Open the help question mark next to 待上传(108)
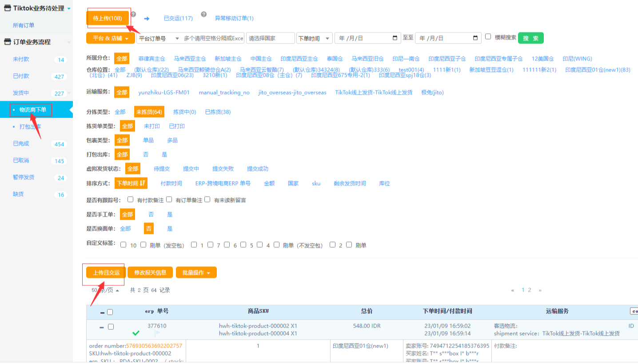638x364 pixels. tap(133, 15)
